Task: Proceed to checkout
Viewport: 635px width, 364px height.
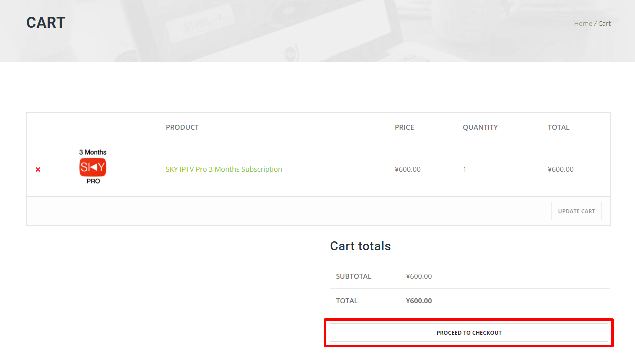Action: click(x=469, y=333)
